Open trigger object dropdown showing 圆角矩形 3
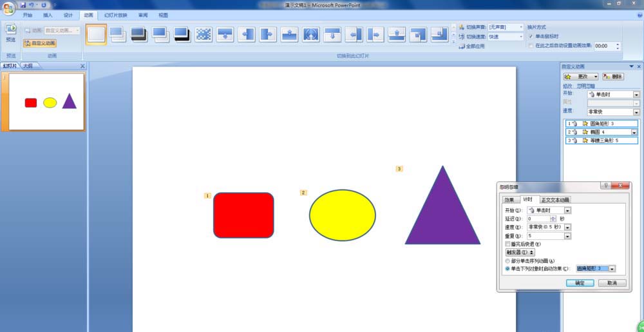Screen dimensions: 644x332 (x=612, y=268)
